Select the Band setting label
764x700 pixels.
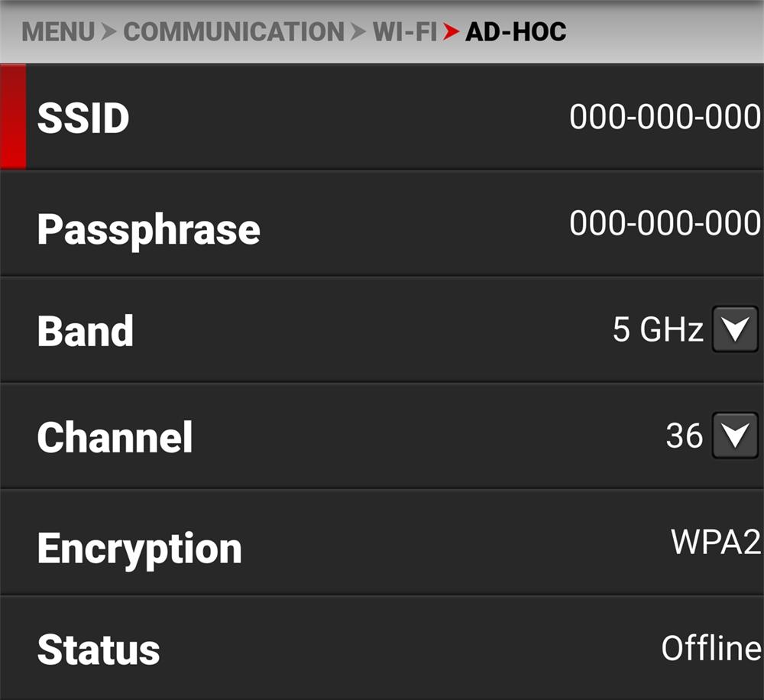[x=85, y=330]
